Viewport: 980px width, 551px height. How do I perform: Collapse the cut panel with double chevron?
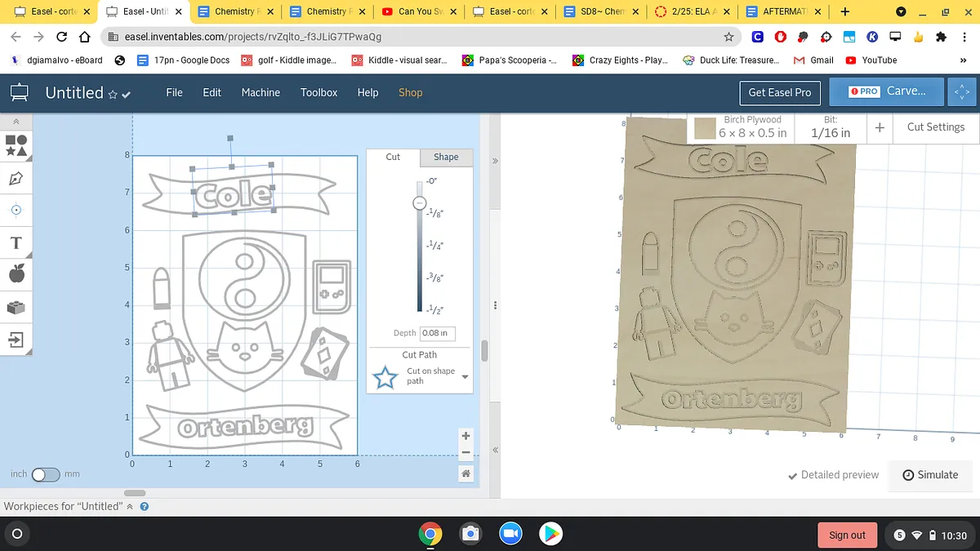(x=494, y=161)
